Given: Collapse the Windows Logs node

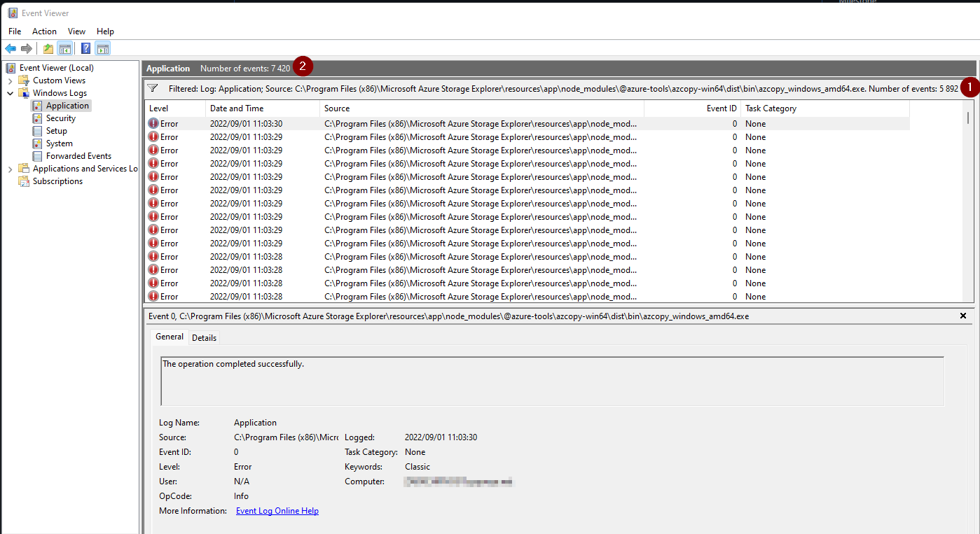Looking at the screenshot, I should pyautogui.click(x=9, y=92).
